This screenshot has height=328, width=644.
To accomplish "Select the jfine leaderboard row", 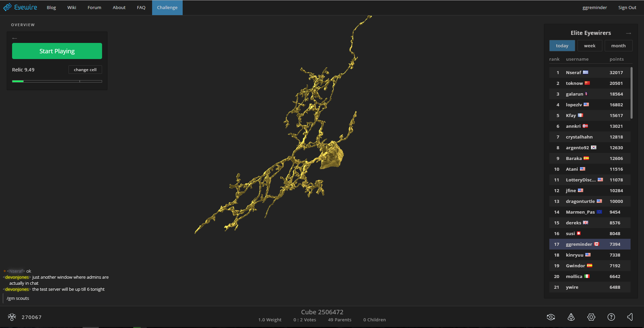I will click(x=590, y=190).
